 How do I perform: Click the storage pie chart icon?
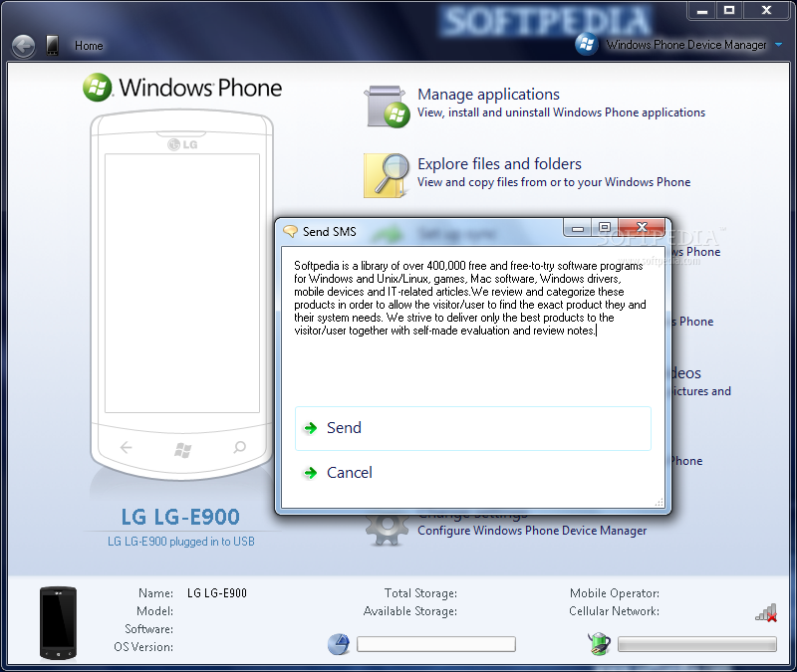(339, 644)
